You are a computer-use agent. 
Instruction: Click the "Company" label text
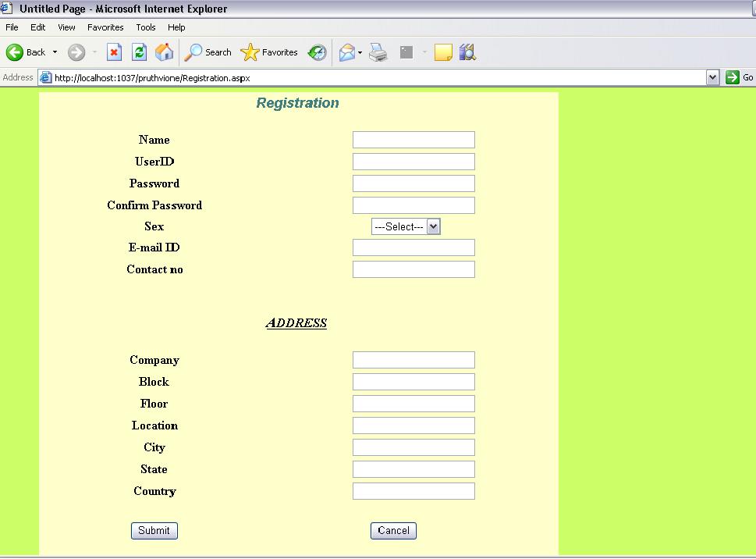[154, 360]
